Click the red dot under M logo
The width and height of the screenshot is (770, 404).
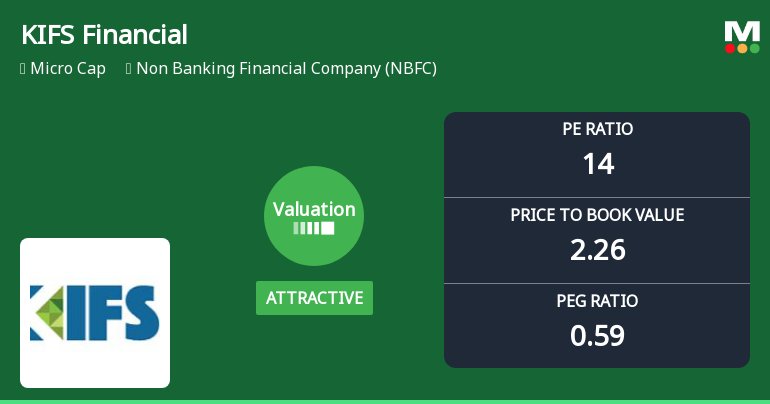point(730,48)
